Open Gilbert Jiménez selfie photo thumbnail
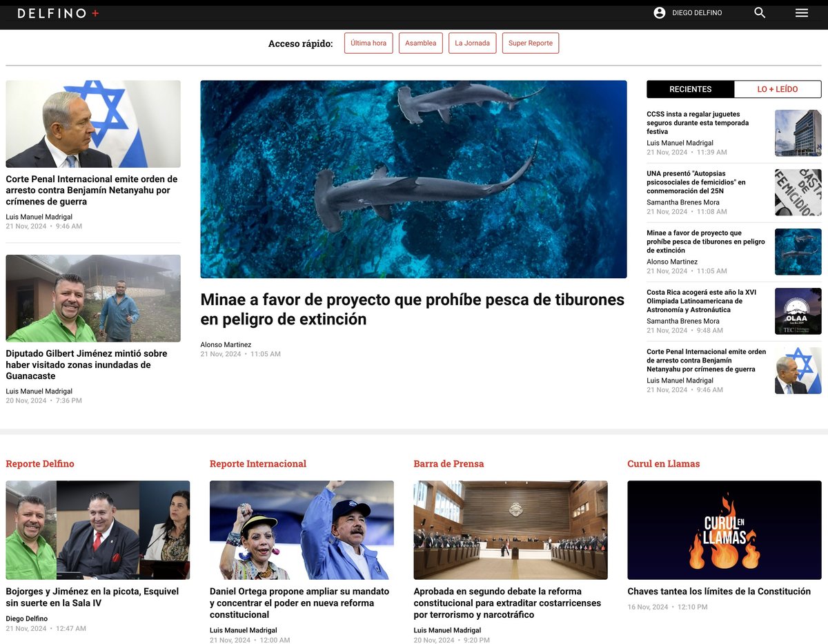The height and width of the screenshot is (644, 828). click(x=93, y=298)
